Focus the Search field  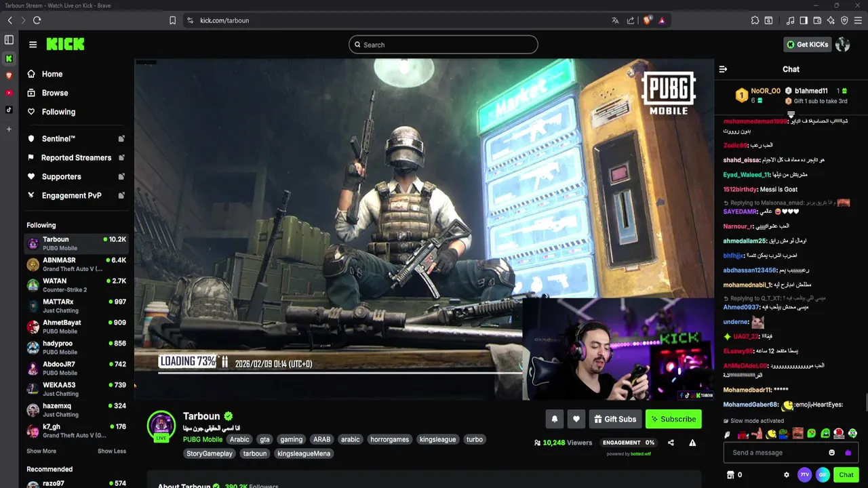pyautogui.click(x=443, y=45)
